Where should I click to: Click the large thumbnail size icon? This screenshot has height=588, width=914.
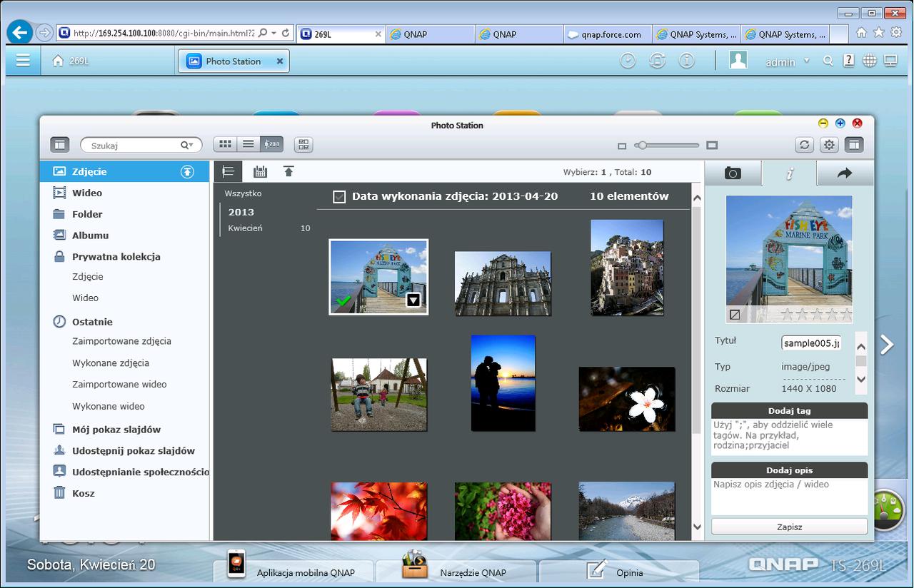(712, 146)
